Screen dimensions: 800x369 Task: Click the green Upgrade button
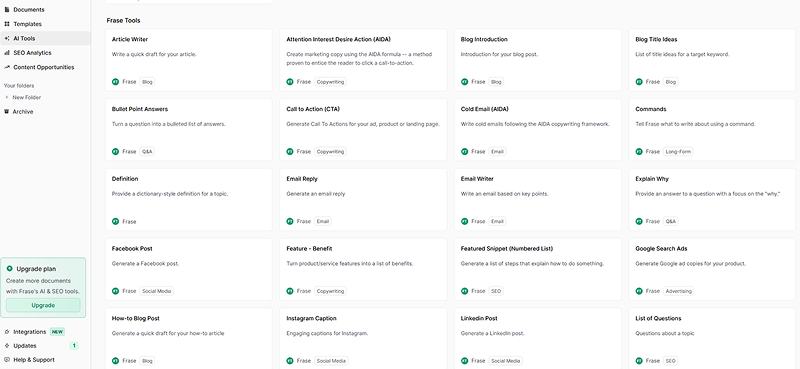(x=43, y=305)
